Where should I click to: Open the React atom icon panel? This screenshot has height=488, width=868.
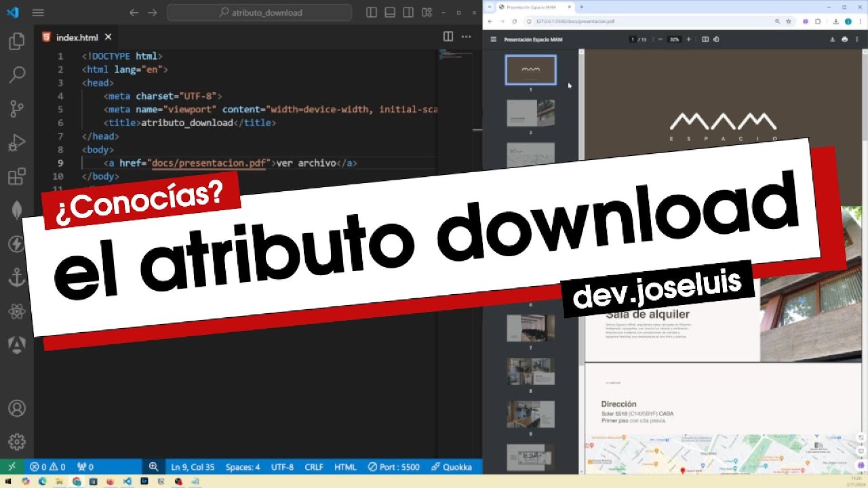click(16, 312)
